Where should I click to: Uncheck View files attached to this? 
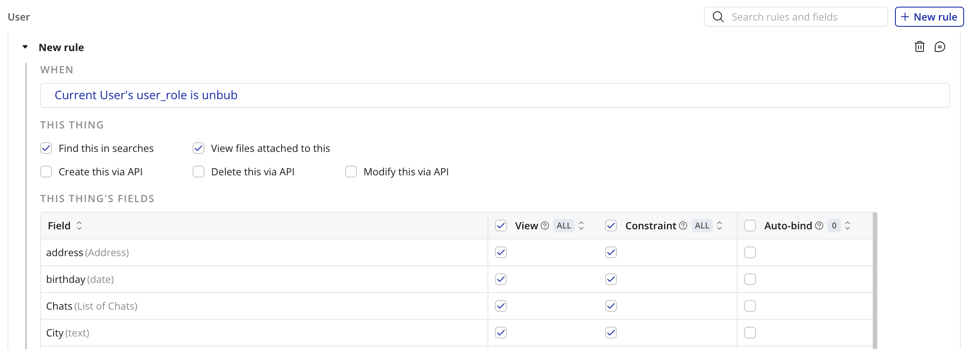tap(199, 148)
